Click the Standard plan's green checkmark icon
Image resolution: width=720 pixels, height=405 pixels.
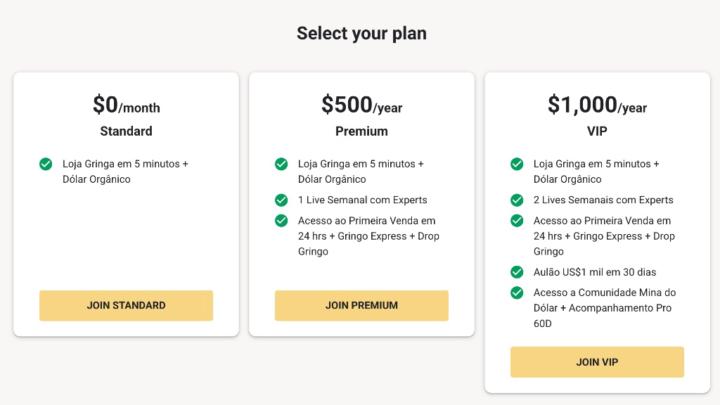pos(46,164)
